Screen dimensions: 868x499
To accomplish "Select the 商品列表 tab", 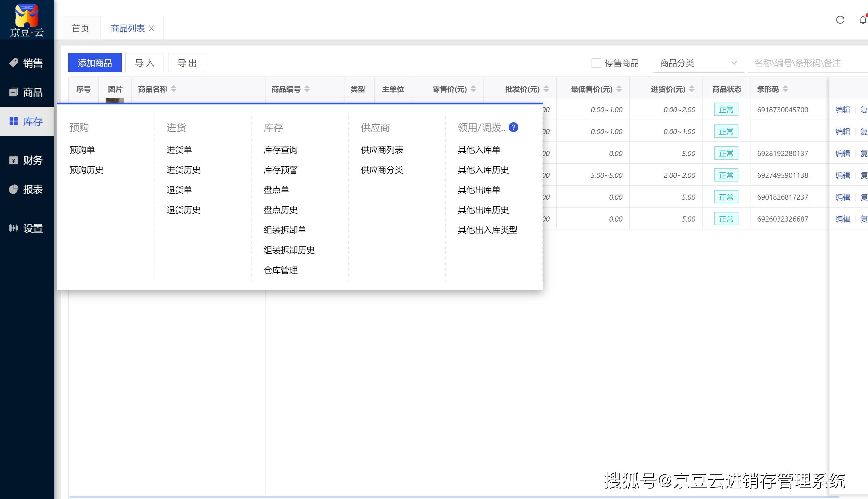I will (128, 28).
